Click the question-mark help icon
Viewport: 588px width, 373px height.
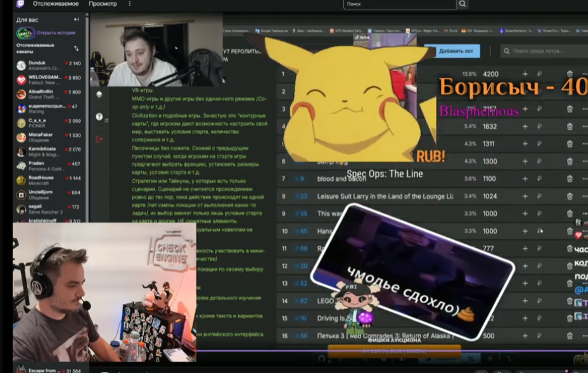tap(99, 117)
